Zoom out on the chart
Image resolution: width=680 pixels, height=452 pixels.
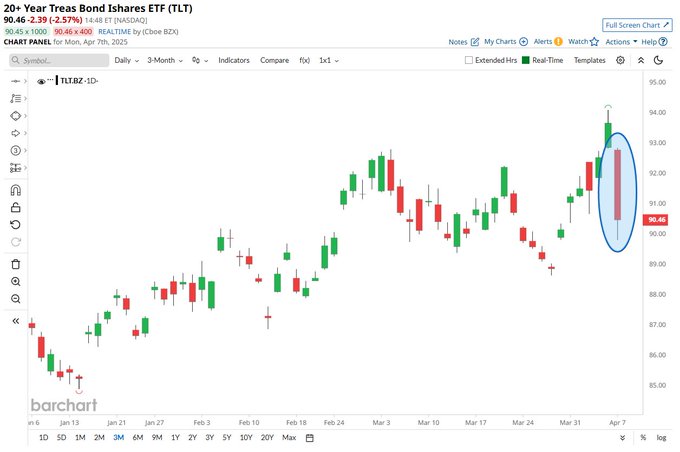click(x=16, y=299)
